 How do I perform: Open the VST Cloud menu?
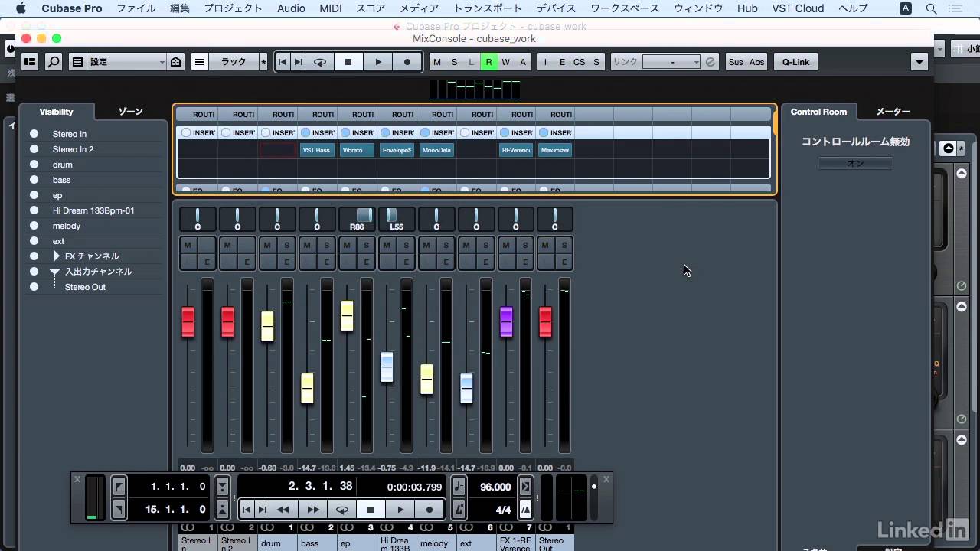(x=798, y=8)
